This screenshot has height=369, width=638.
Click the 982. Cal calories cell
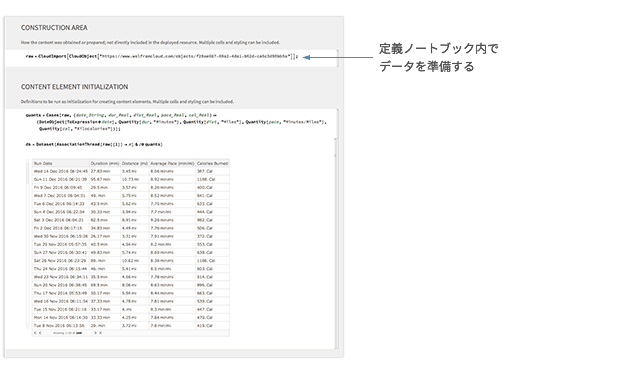point(212,220)
